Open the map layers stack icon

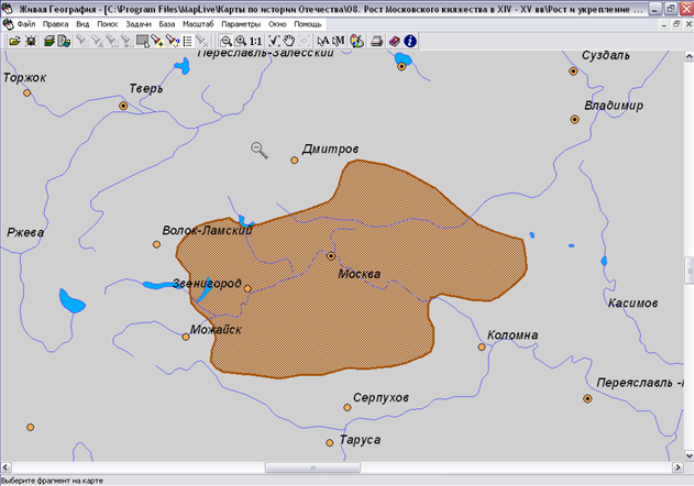pos(47,41)
